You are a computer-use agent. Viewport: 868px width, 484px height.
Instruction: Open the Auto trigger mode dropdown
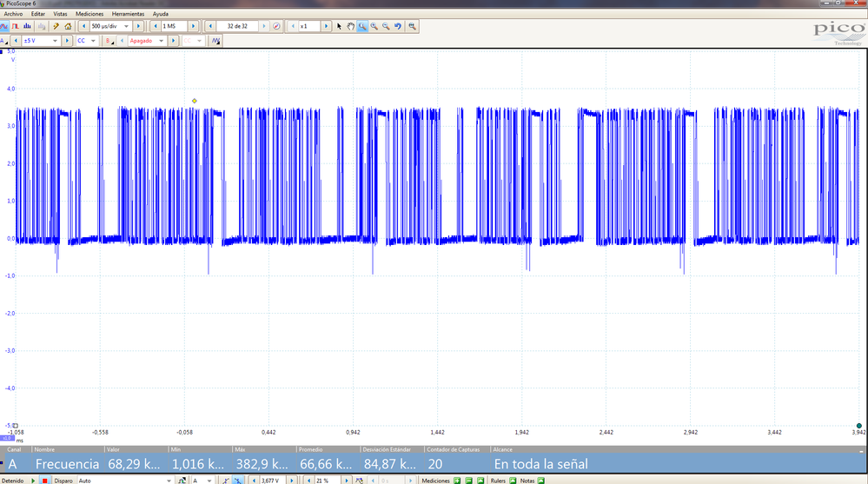[x=169, y=481]
